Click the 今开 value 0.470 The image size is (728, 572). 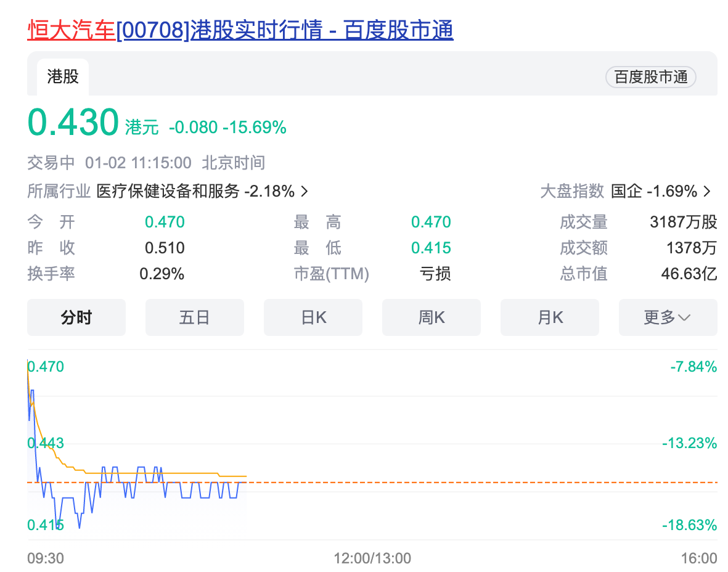coord(165,222)
